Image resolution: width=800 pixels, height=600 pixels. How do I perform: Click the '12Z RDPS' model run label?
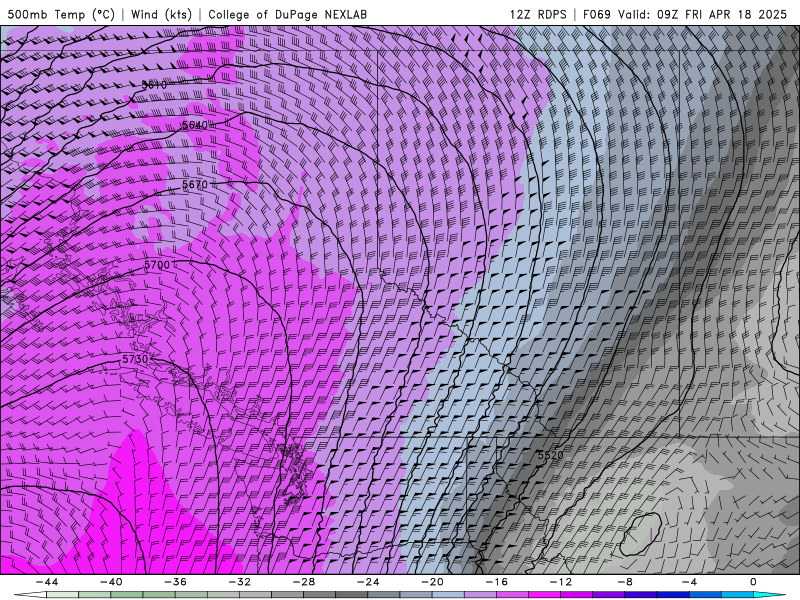[538, 14]
